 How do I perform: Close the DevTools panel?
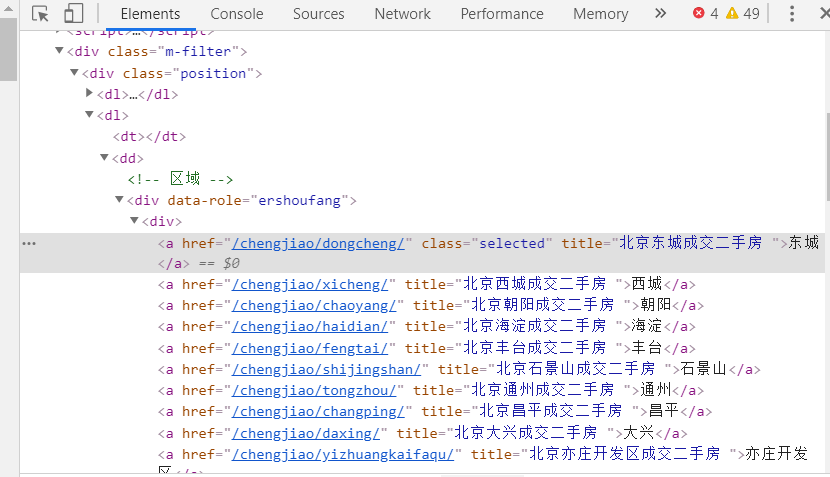click(x=824, y=13)
